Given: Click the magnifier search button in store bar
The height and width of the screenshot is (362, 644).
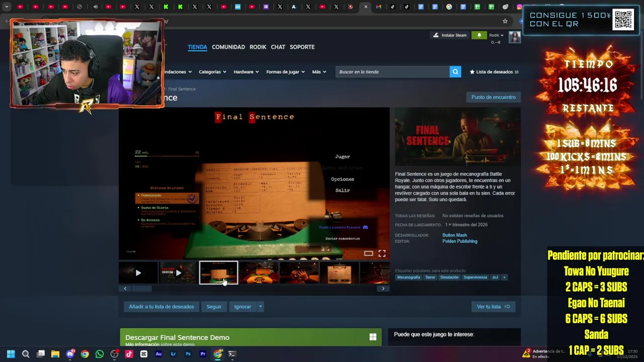Looking at the screenshot, I should (455, 72).
